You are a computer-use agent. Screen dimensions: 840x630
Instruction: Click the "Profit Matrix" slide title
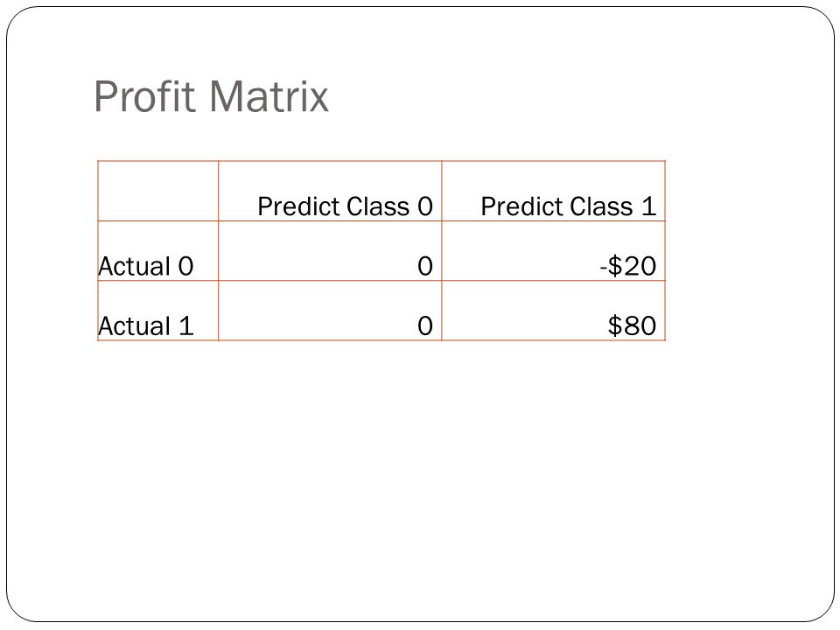[x=211, y=97]
